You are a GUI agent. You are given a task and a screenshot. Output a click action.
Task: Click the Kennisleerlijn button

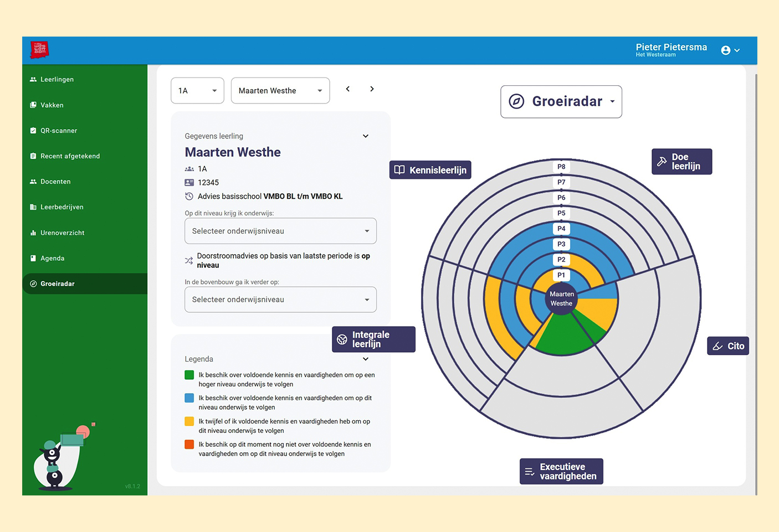430,170
